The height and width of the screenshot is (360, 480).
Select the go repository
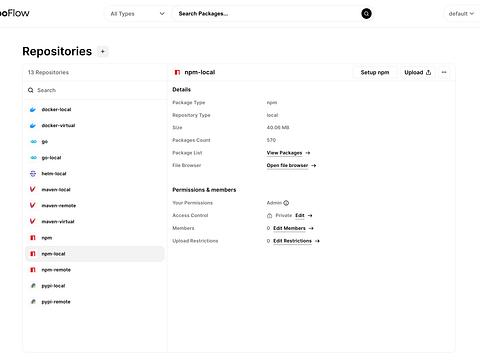click(95, 141)
